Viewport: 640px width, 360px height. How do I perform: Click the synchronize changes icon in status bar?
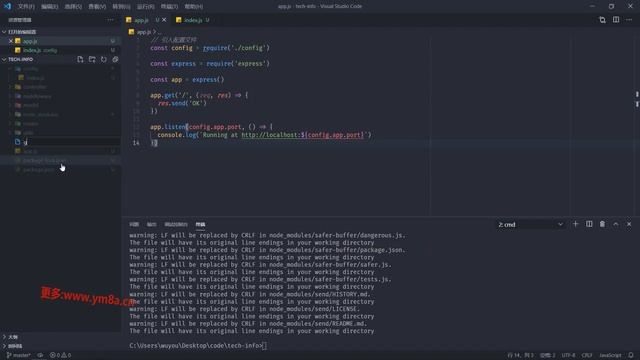click(40, 355)
